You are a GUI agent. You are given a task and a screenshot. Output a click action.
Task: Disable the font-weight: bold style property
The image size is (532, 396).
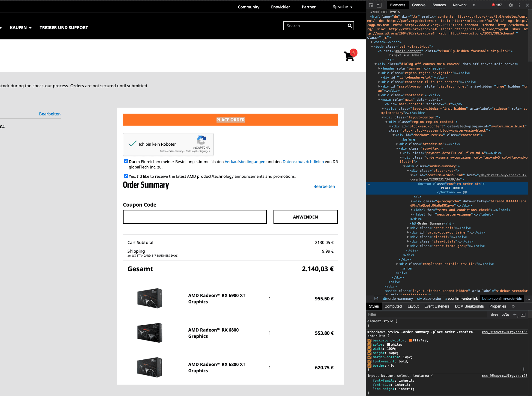(369, 362)
